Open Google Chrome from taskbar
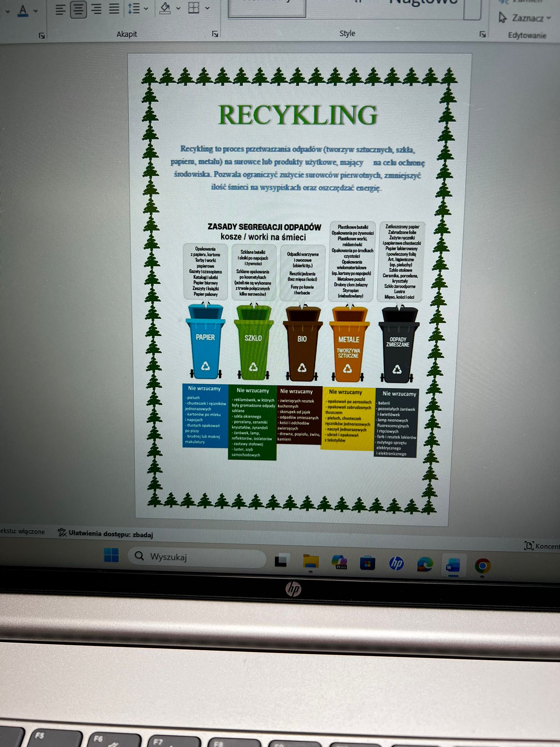The height and width of the screenshot is (747, 560). 482,566
